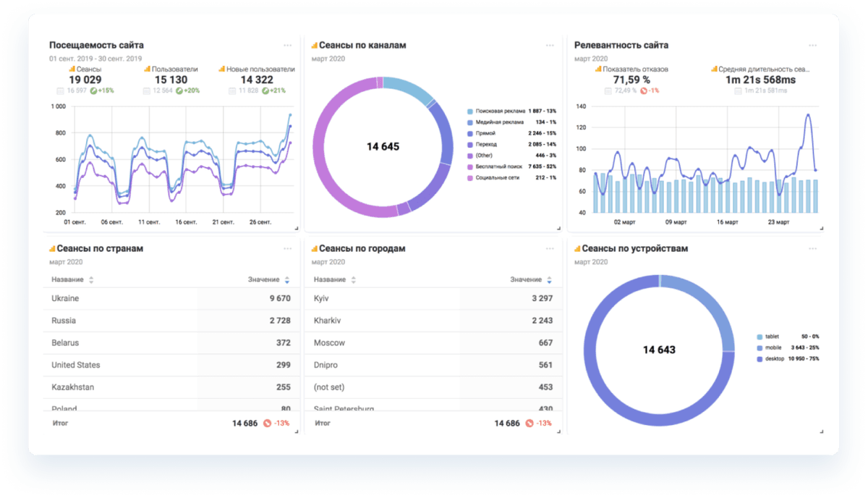Click the calendar icon next to 16 597
Viewport: 868px width, 498px height.
60,90
